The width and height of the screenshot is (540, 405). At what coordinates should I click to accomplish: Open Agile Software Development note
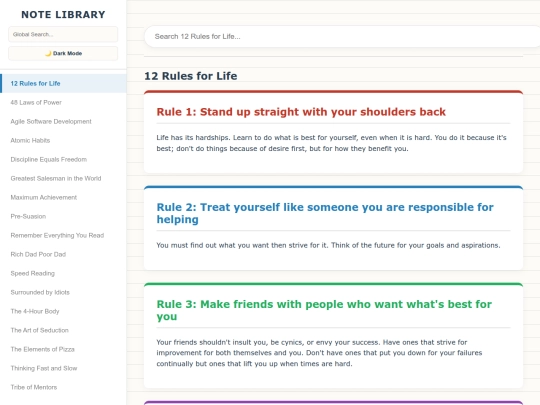[x=63, y=121]
